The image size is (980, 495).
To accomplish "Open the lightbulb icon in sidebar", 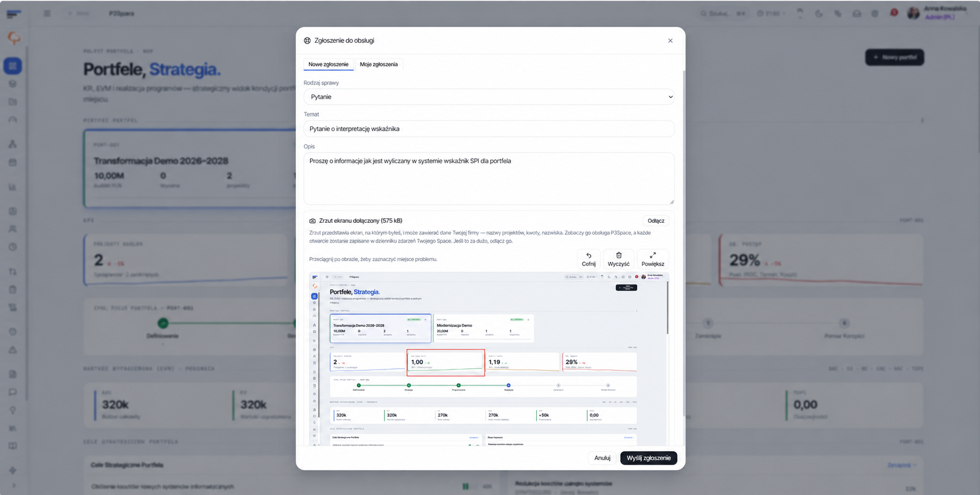I will 13,410.
